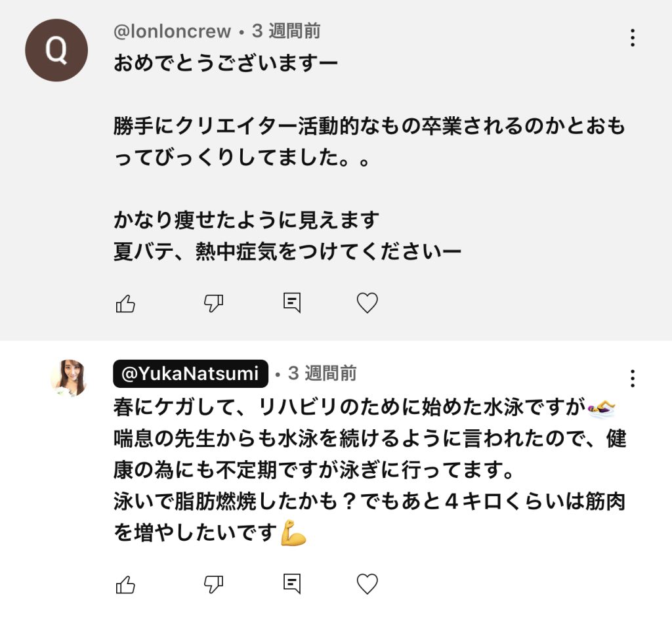Click the timestamp beside @YukaNatsumi
Image resolution: width=672 pixels, height=636 pixels.
[323, 373]
